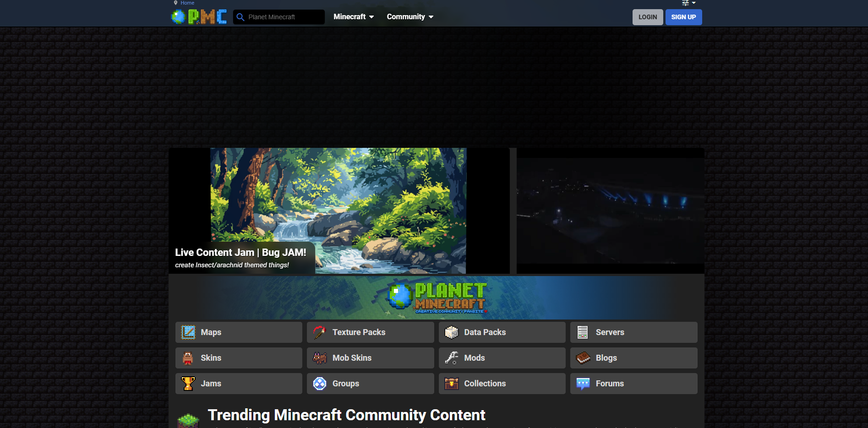This screenshot has height=428, width=868.
Task: Click the Jams trophy icon
Action: pos(188,384)
